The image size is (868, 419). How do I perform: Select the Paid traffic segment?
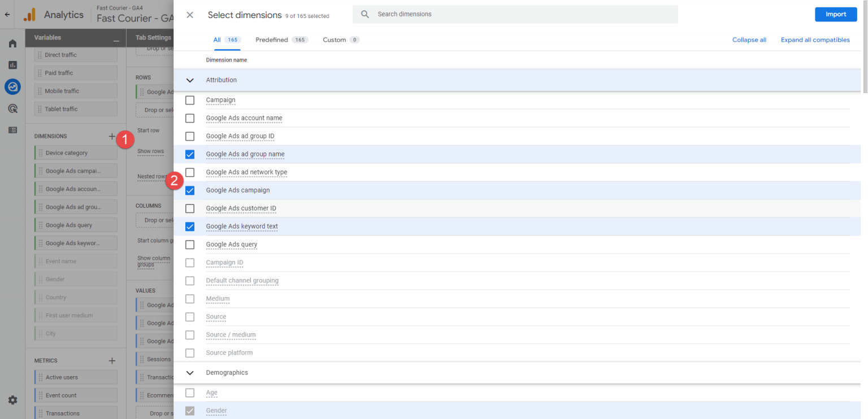pos(76,73)
